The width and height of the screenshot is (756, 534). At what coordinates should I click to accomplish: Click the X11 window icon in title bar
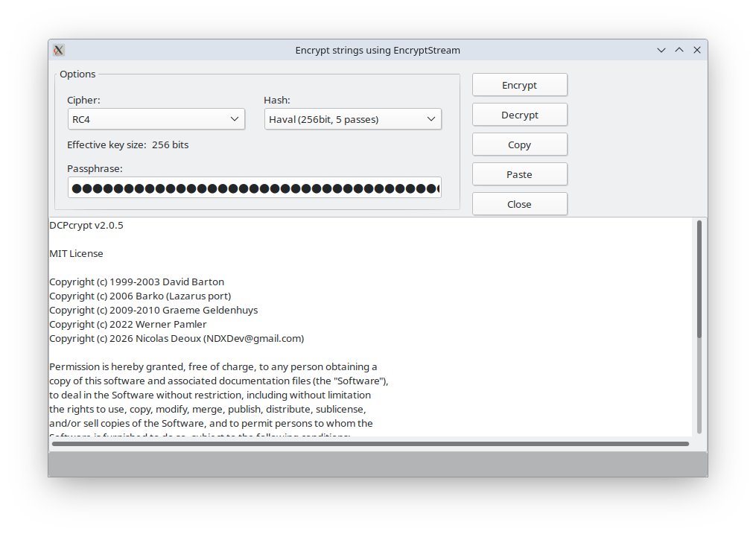[x=59, y=50]
